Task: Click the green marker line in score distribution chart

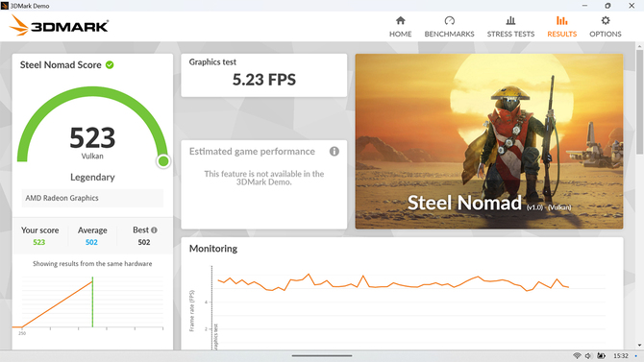Action: click(92, 302)
